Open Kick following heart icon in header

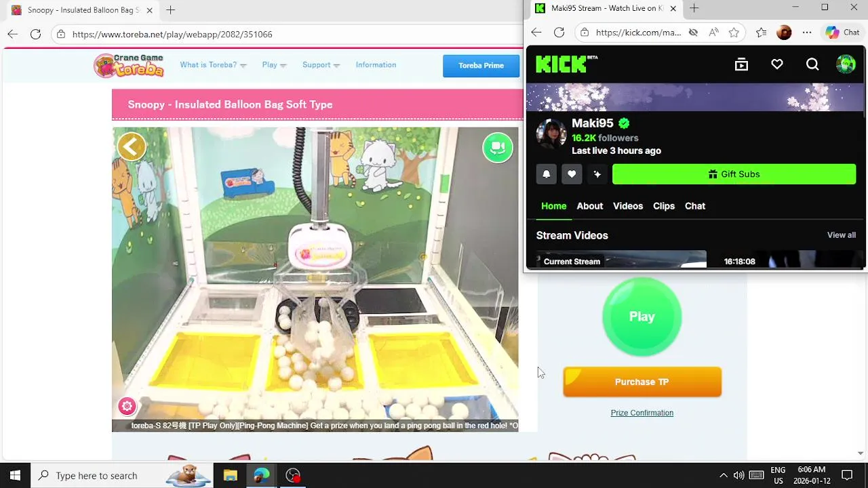coord(777,64)
